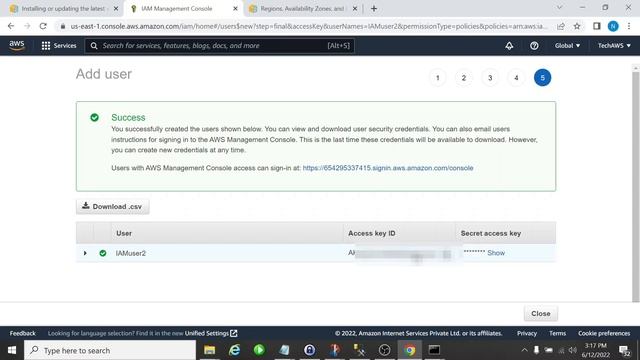Click the User column header
Viewport: 640px width, 360px height.
click(124, 233)
